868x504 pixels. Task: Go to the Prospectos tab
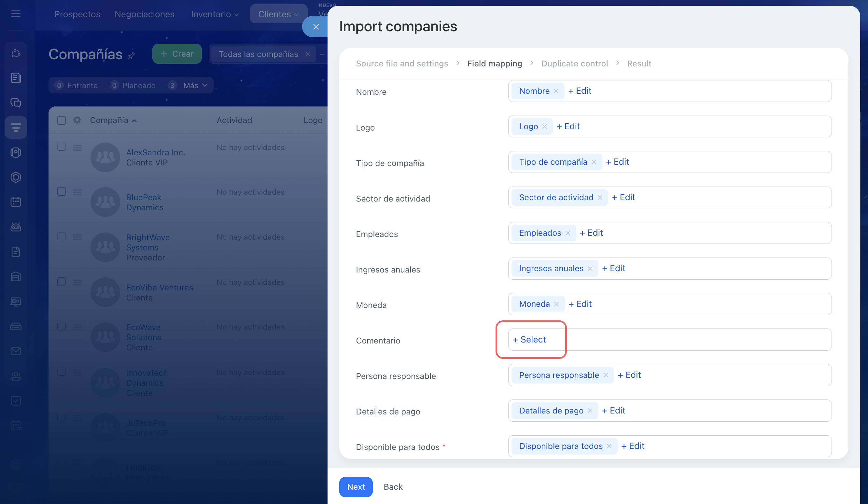[77, 14]
